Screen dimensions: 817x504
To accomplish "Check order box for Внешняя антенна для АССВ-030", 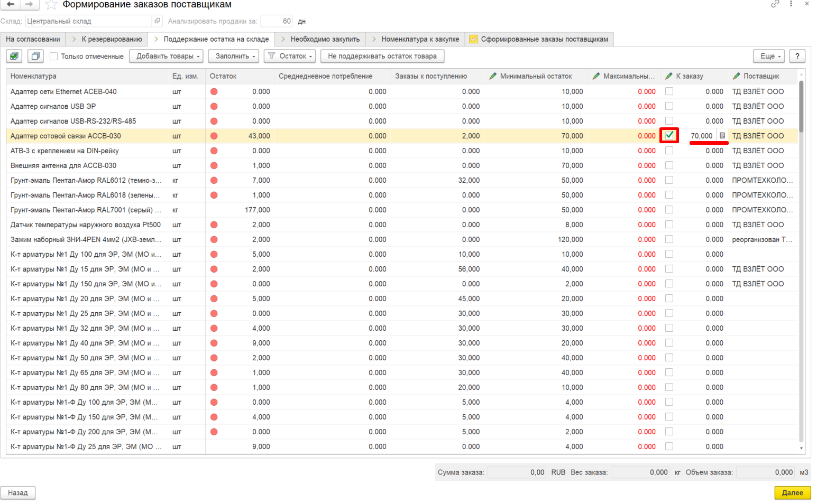I will (x=669, y=165).
